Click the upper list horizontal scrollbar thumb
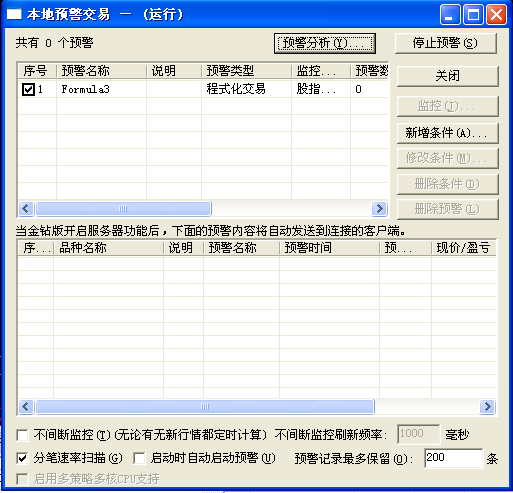This screenshot has width=513, height=493. click(x=123, y=209)
